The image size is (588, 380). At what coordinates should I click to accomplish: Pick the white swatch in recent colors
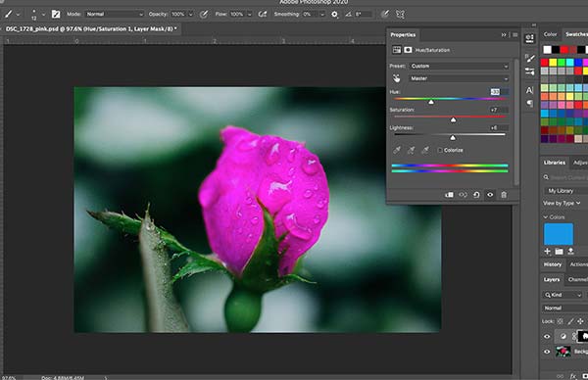click(548, 50)
